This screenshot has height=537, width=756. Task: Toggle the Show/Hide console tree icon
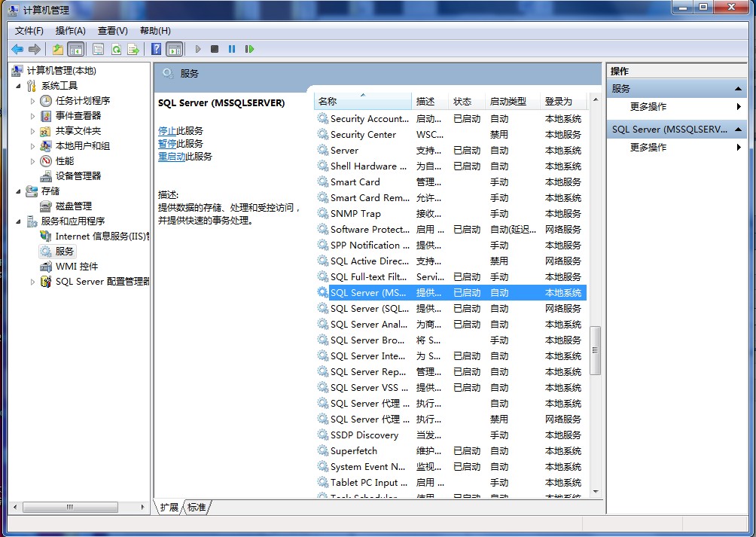pos(76,49)
